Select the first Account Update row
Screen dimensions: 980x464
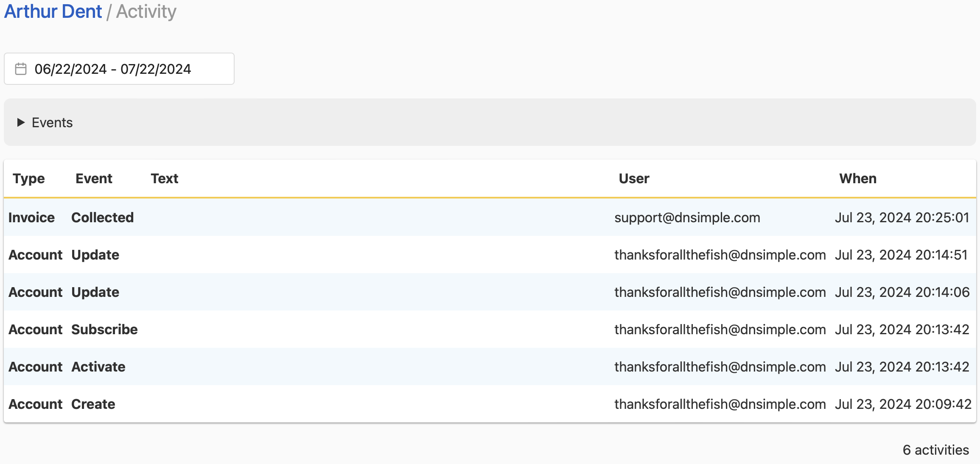[297, 254]
